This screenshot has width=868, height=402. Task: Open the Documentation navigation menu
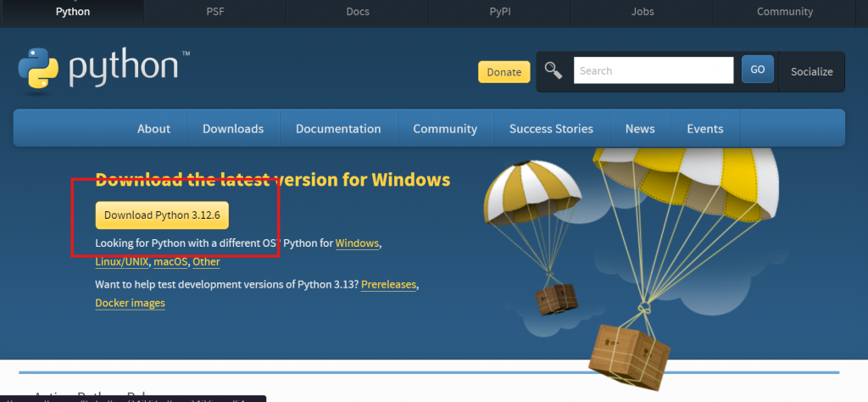click(338, 128)
